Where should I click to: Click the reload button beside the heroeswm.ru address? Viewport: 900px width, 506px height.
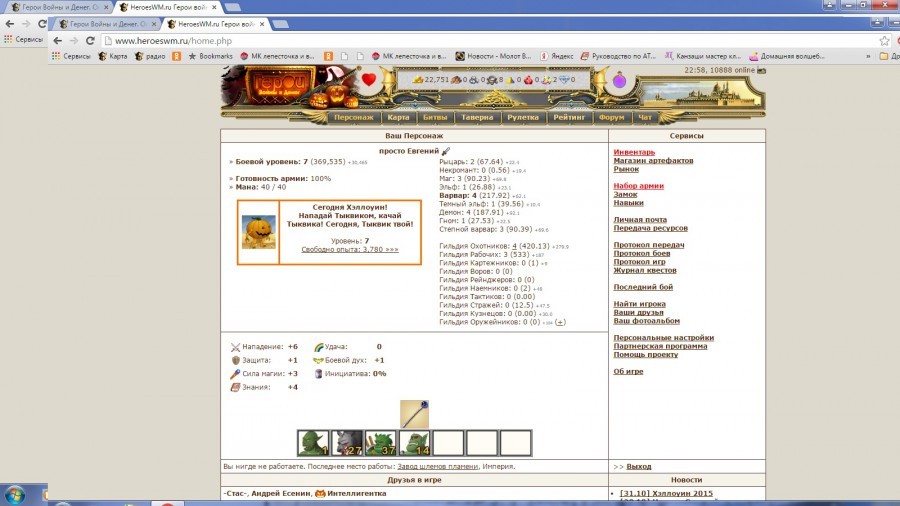point(90,41)
